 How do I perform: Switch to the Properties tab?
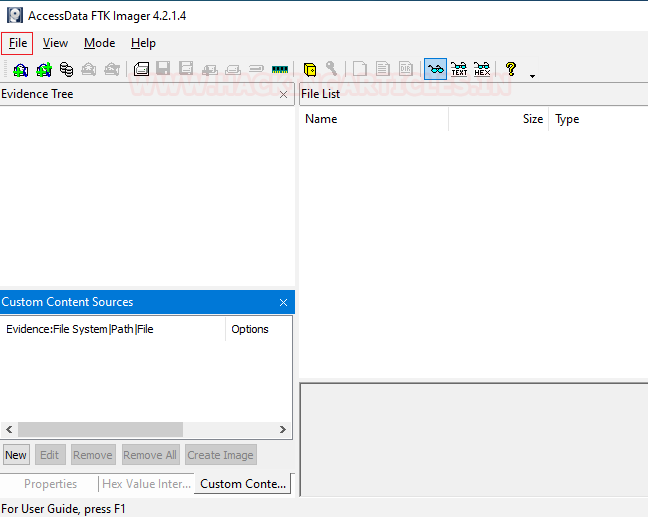pyautogui.click(x=50, y=484)
